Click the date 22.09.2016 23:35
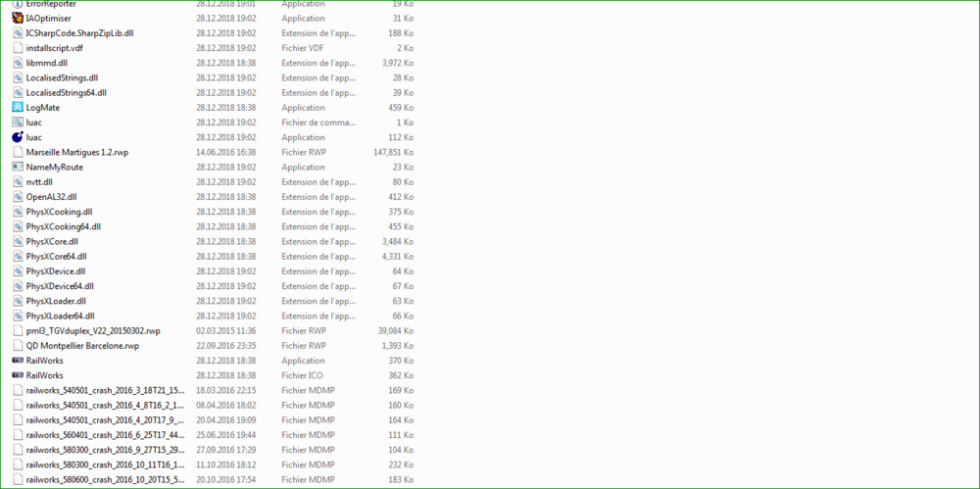Screen dimensions: 980x489 coord(225,345)
